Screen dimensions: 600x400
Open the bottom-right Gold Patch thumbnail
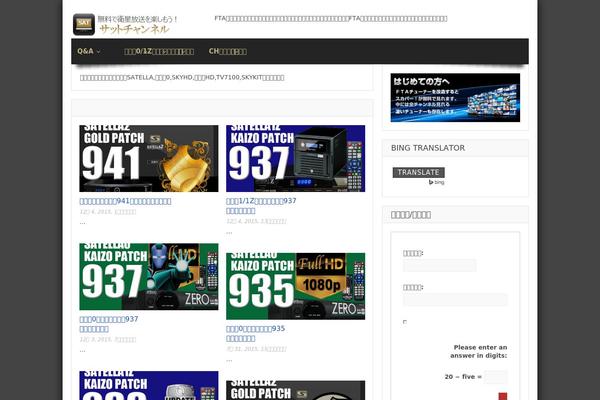295,390
